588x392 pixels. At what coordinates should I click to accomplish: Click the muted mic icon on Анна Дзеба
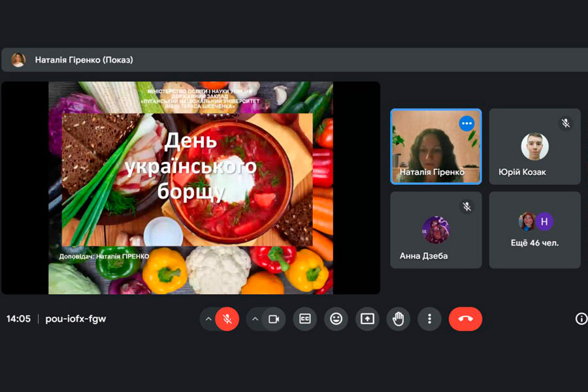pyautogui.click(x=466, y=206)
